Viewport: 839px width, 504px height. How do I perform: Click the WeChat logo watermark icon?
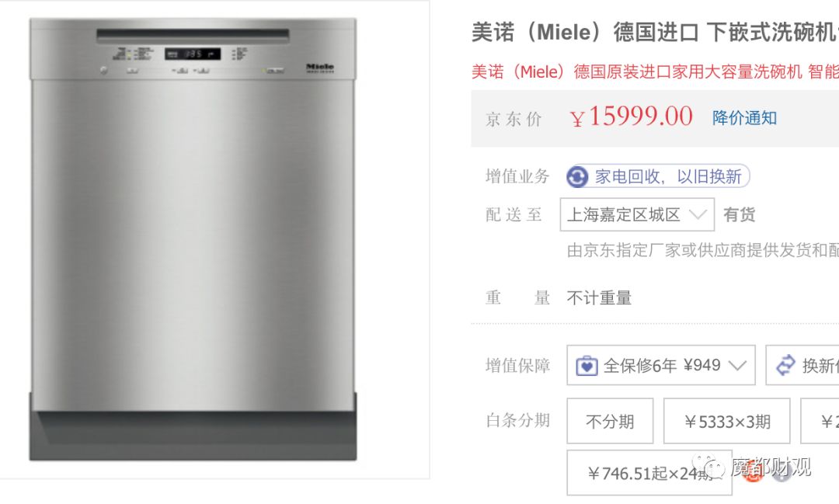point(709,468)
